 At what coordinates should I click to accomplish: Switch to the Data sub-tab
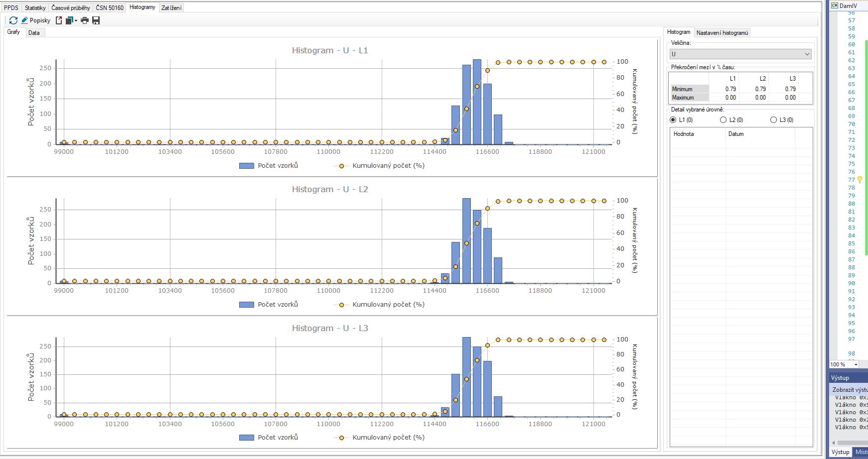pos(34,33)
